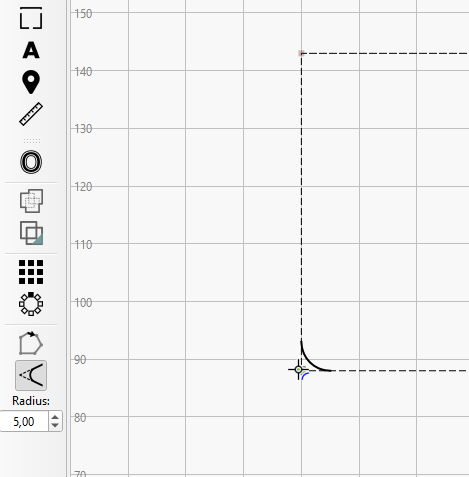Click the Weld shapes icon

[x=31, y=201]
